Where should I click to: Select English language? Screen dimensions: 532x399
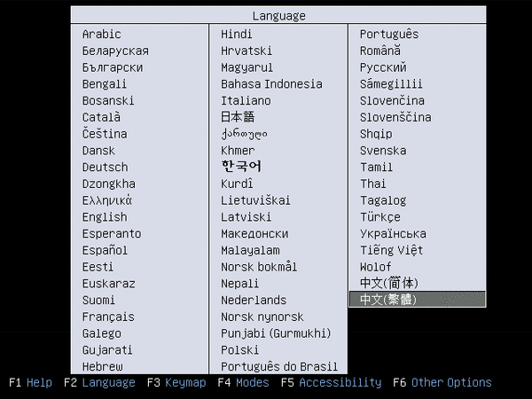click(x=105, y=217)
